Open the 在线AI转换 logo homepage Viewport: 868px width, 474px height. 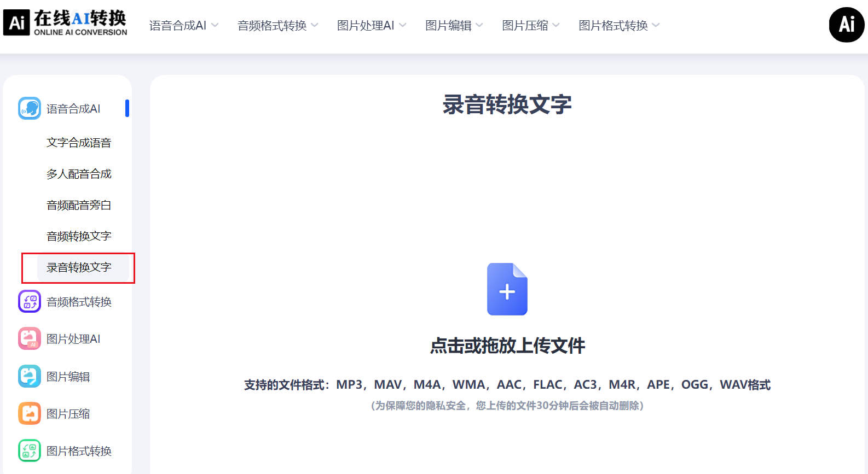[x=66, y=24]
